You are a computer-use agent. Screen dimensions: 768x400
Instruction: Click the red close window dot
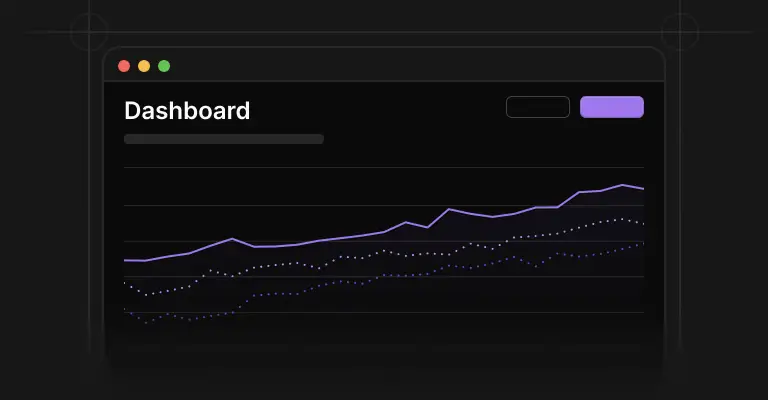[x=124, y=66]
